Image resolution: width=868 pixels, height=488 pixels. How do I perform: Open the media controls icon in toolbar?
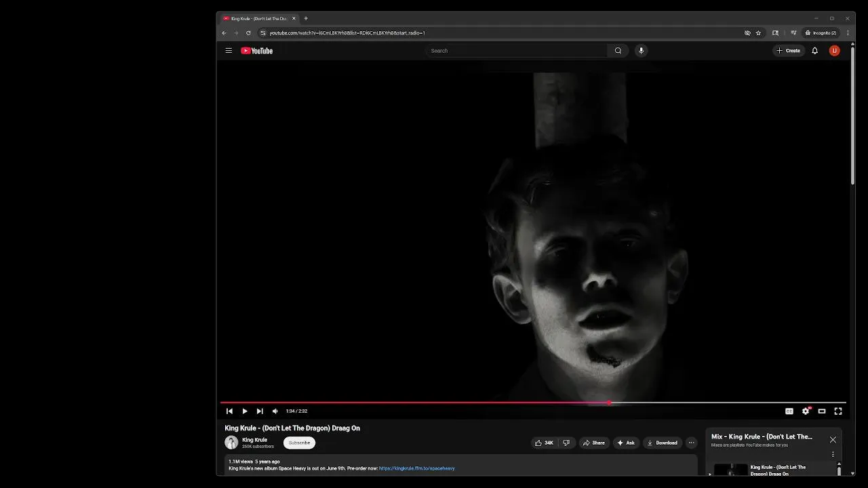click(793, 33)
